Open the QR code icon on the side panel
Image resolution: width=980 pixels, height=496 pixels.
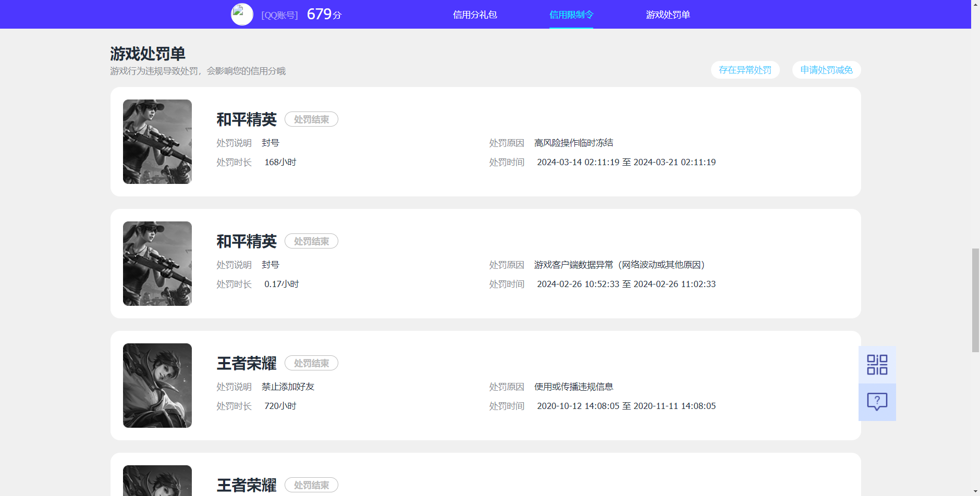(877, 365)
